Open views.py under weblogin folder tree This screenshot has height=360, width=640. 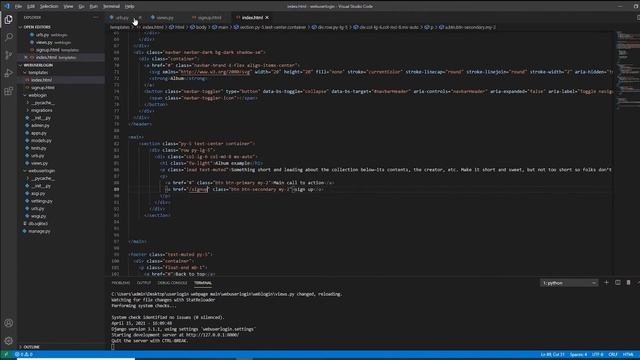[39, 163]
